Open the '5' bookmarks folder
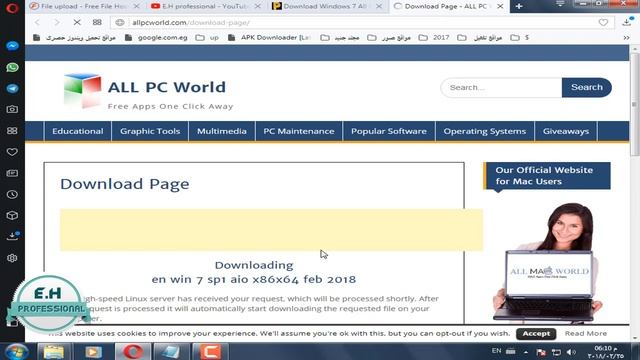 click(520, 38)
